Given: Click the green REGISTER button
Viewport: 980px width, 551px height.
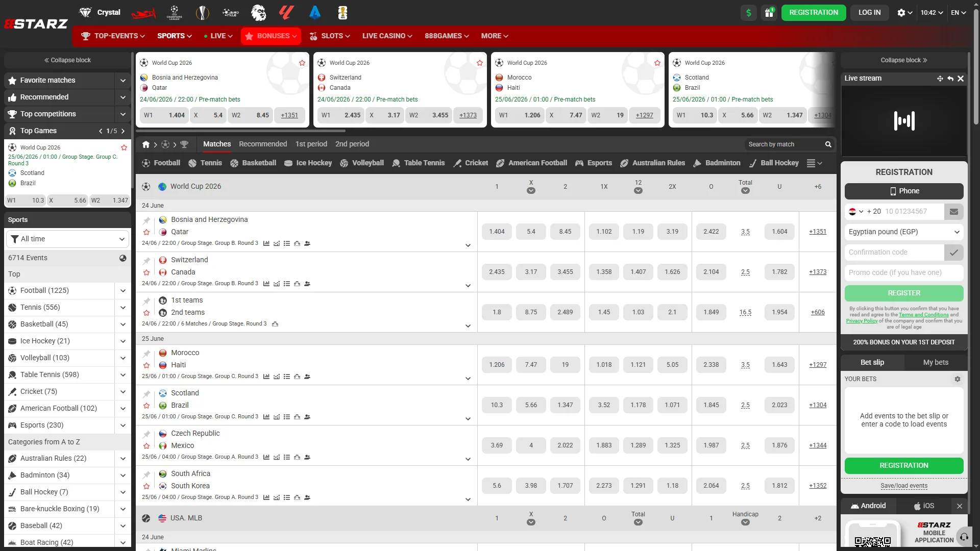Looking at the screenshot, I should (x=904, y=293).
